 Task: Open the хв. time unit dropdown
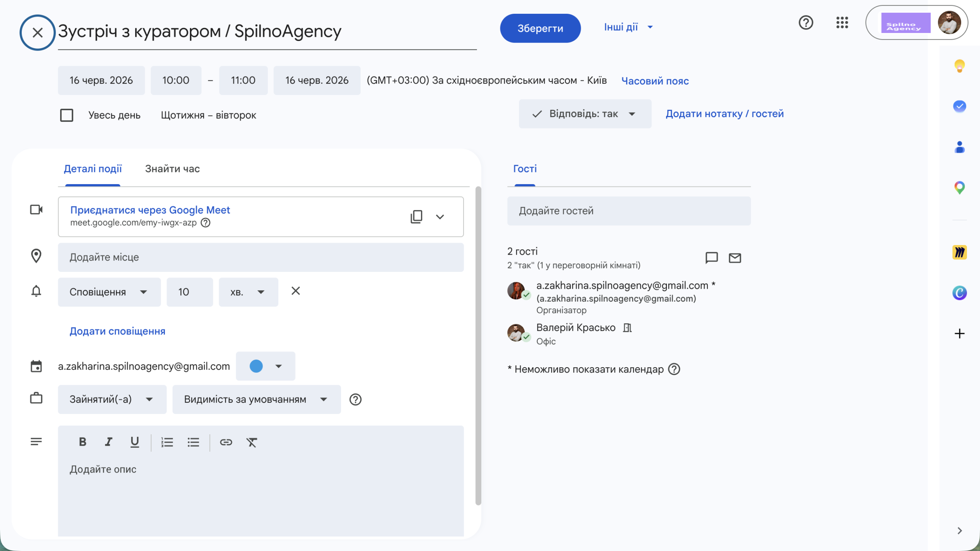pyautogui.click(x=248, y=292)
